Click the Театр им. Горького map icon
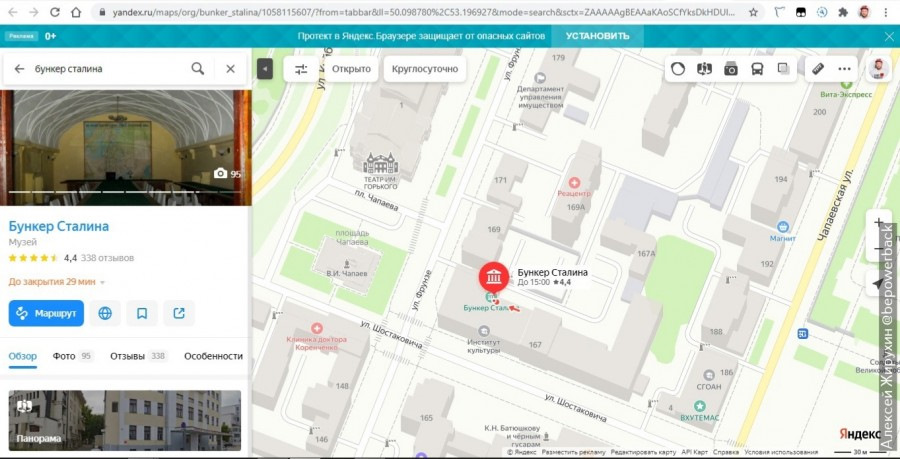The height and width of the screenshot is (459, 900). [380, 164]
